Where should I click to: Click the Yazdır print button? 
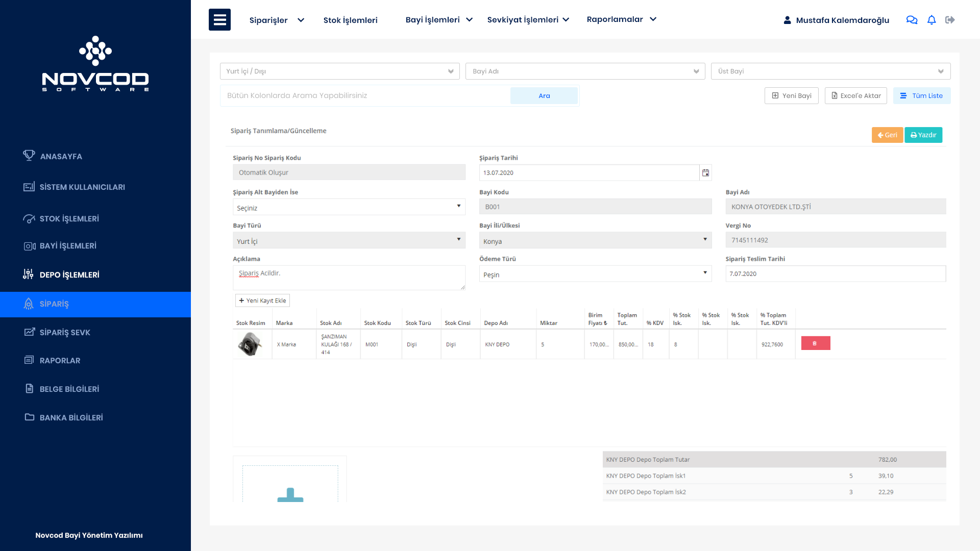(x=923, y=135)
